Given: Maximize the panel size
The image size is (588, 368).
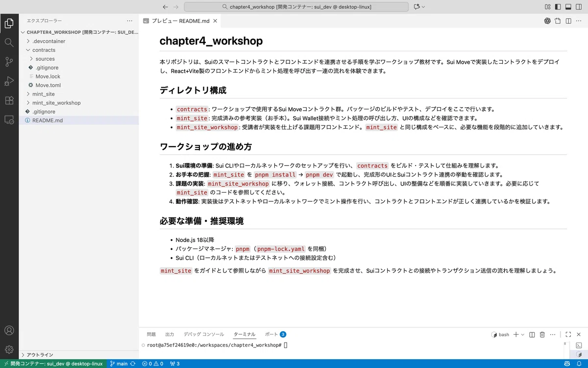Looking at the screenshot, I should pyautogui.click(x=568, y=335).
